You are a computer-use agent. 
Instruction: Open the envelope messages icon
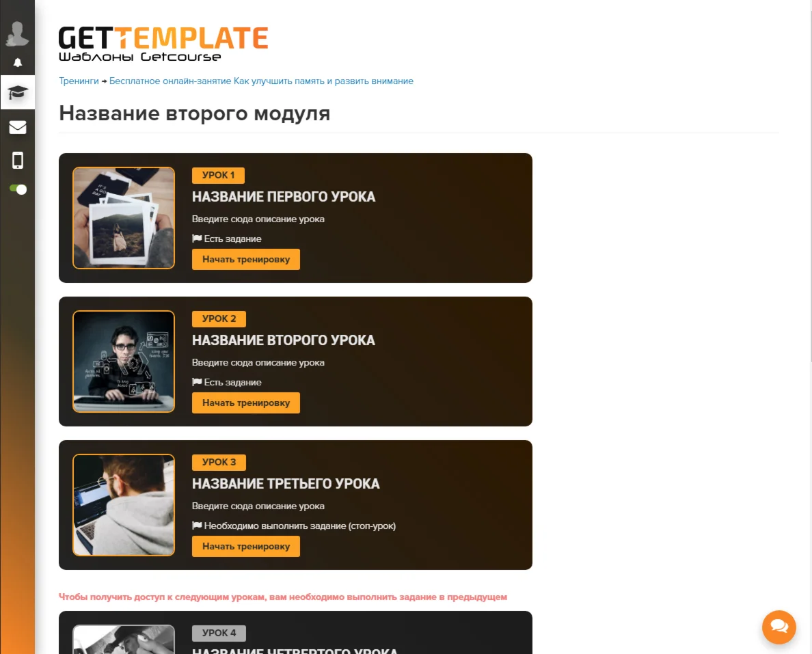pos(18,127)
